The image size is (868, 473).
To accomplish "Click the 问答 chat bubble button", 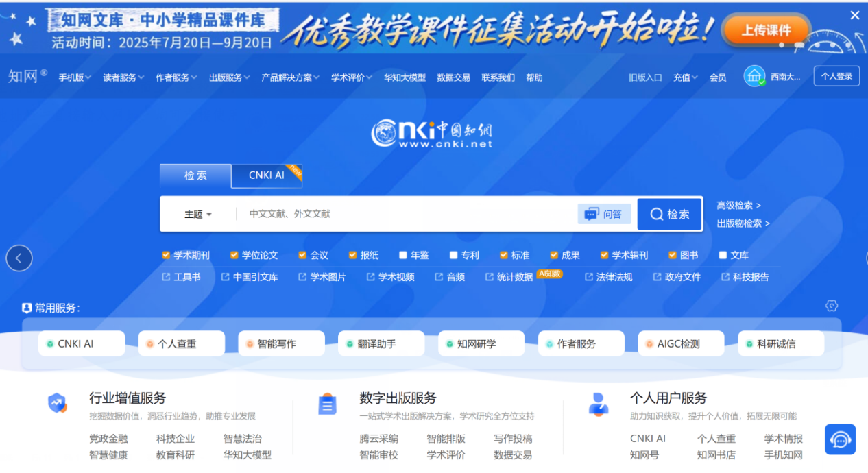I will click(604, 214).
